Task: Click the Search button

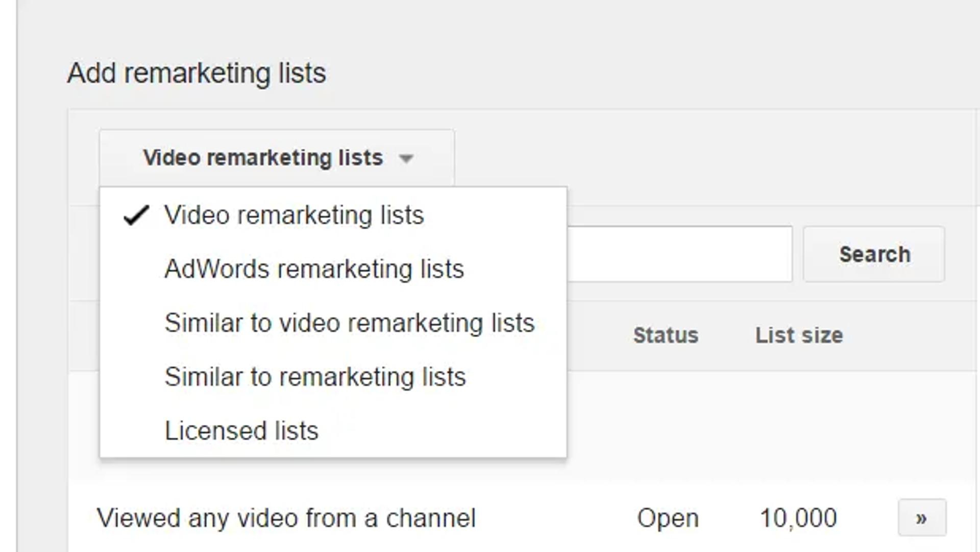Action: click(874, 254)
